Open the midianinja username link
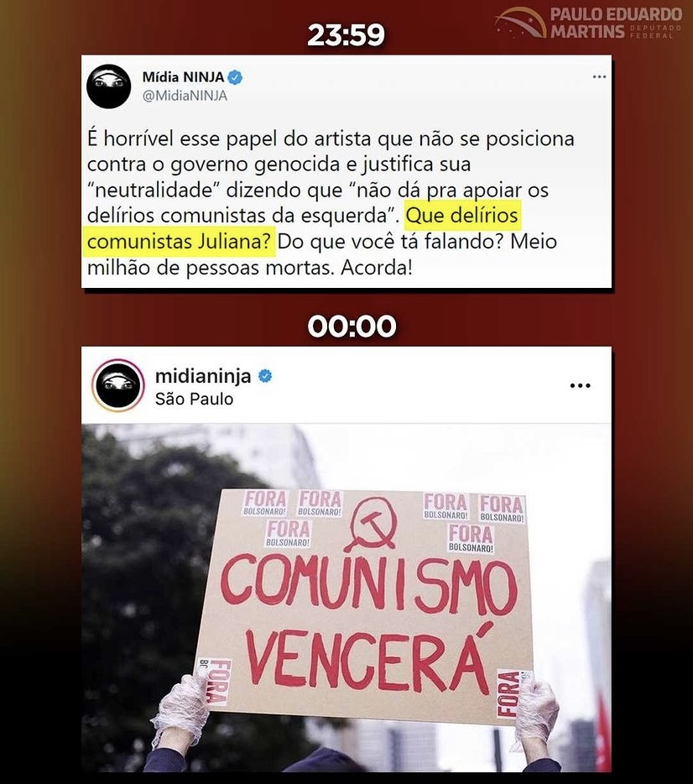 203,375
